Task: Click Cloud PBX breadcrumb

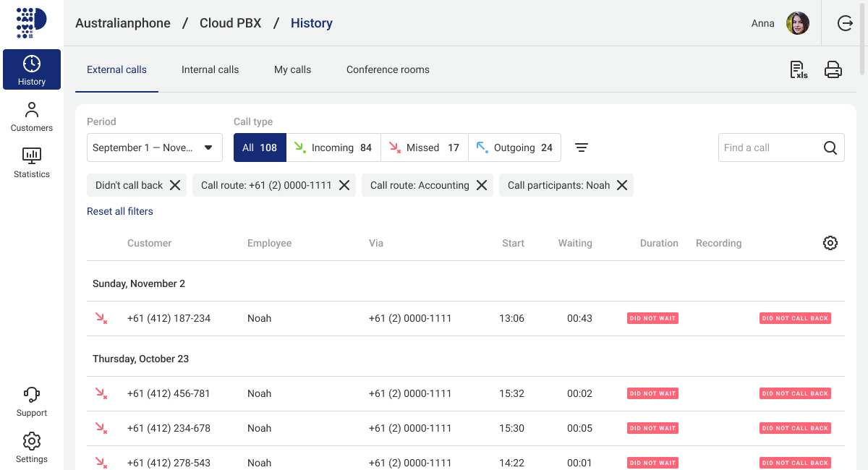Action: [x=231, y=23]
